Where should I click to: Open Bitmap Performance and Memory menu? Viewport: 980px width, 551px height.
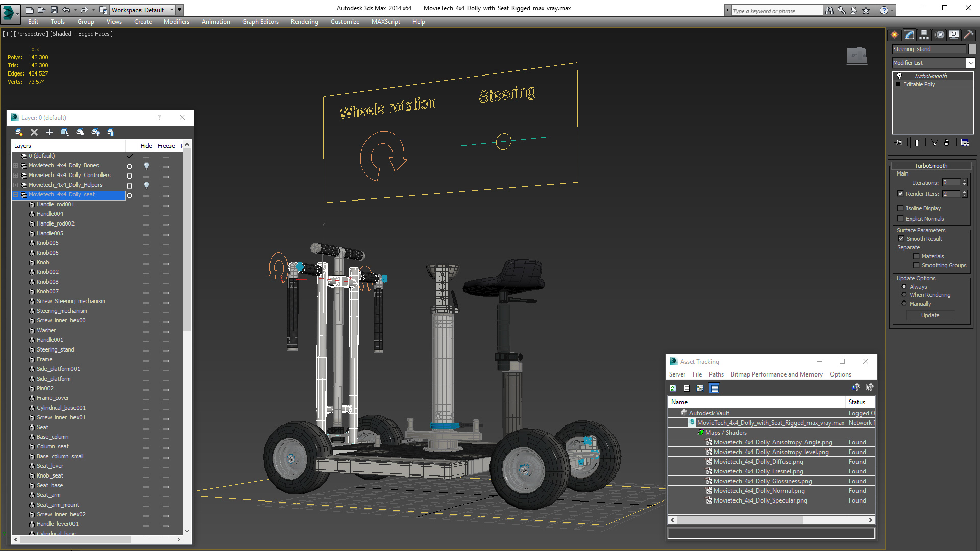tap(776, 374)
